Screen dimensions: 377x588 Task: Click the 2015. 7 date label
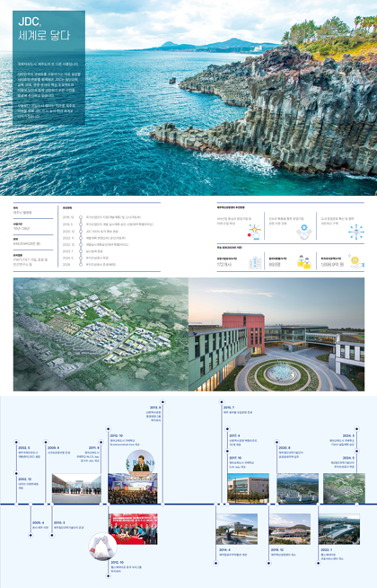pos(229,408)
